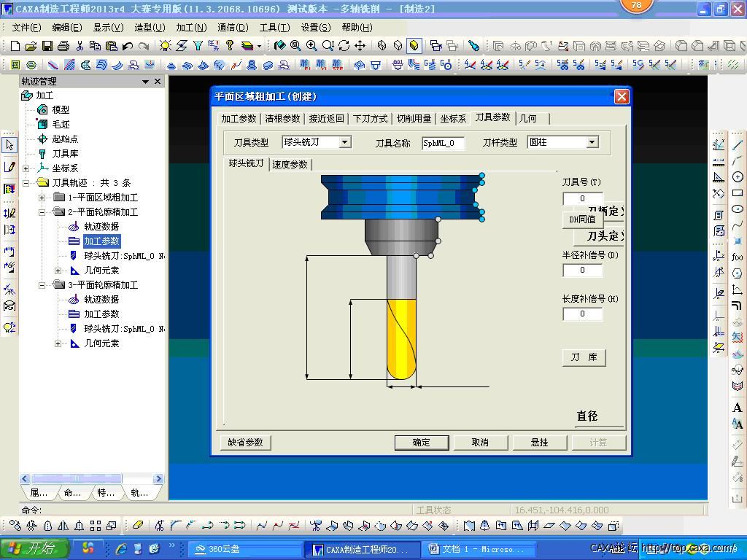Click the Paste clipboard icon

tap(112, 46)
